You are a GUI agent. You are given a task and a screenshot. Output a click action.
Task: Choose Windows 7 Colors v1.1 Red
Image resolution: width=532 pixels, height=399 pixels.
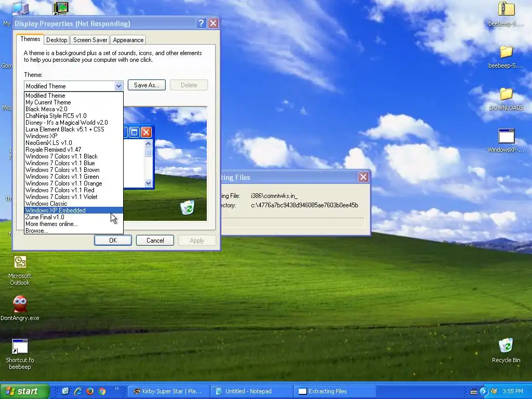pyautogui.click(x=74, y=190)
